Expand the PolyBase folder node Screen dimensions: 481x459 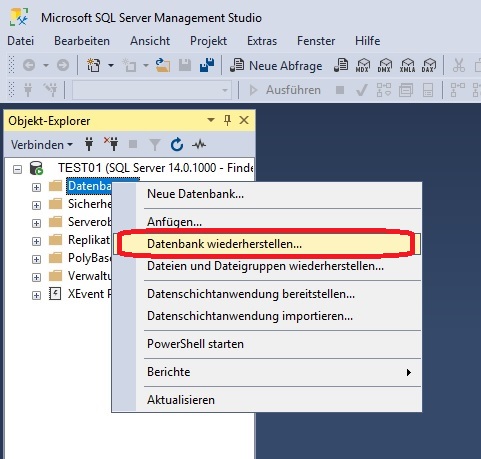(x=36, y=259)
